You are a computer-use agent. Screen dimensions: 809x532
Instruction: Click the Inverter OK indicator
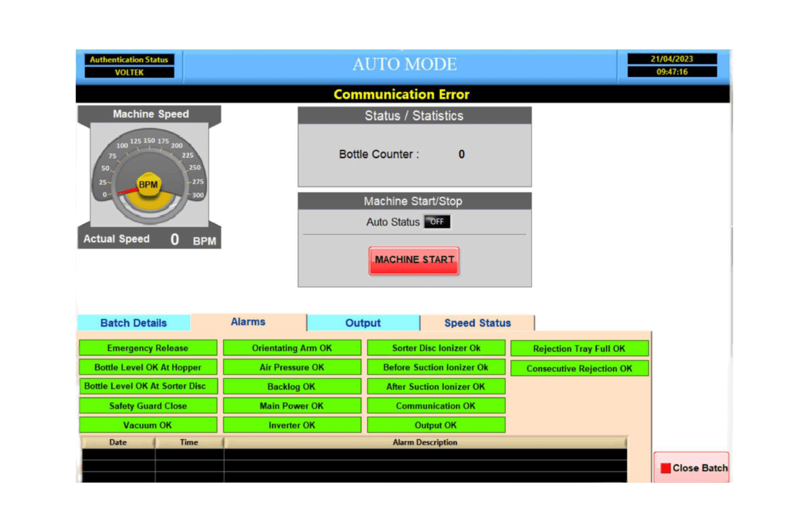tap(292, 425)
